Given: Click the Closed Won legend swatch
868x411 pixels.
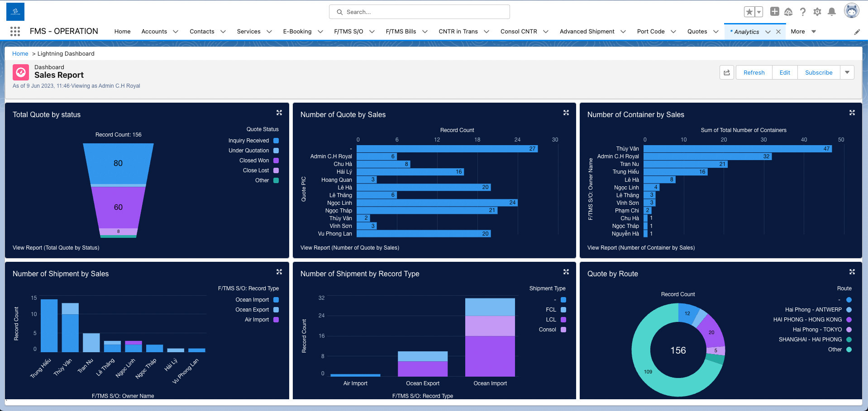Looking at the screenshot, I should pyautogui.click(x=276, y=161).
